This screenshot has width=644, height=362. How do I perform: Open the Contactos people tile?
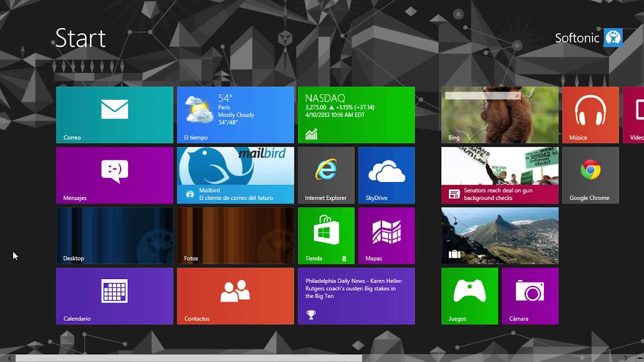click(235, 296)
